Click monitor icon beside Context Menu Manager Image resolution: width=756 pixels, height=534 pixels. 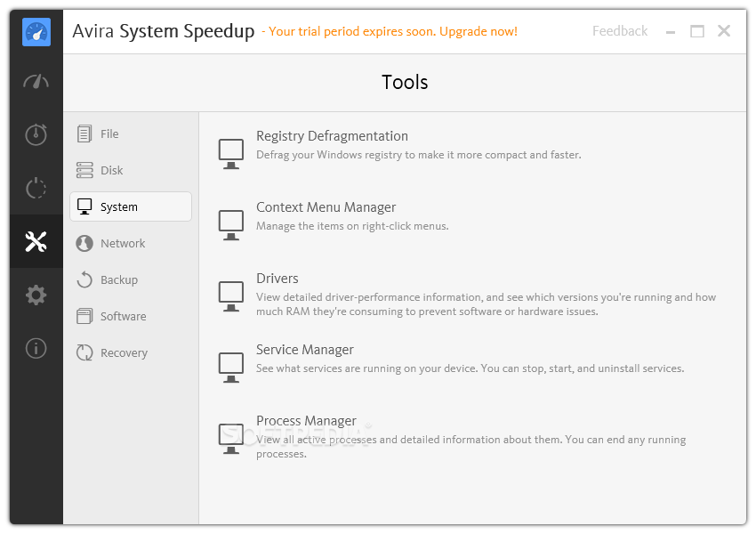click(231, 225)
